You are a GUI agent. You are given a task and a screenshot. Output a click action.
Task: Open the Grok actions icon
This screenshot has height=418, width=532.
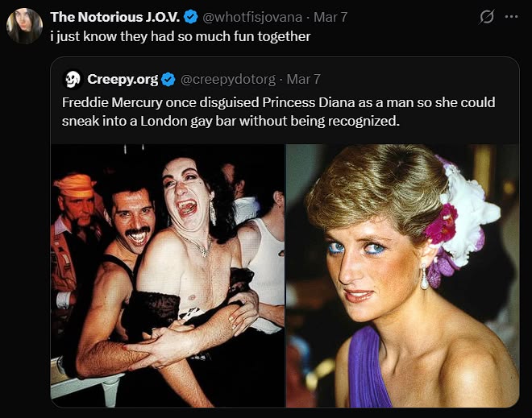pos(487,16)
